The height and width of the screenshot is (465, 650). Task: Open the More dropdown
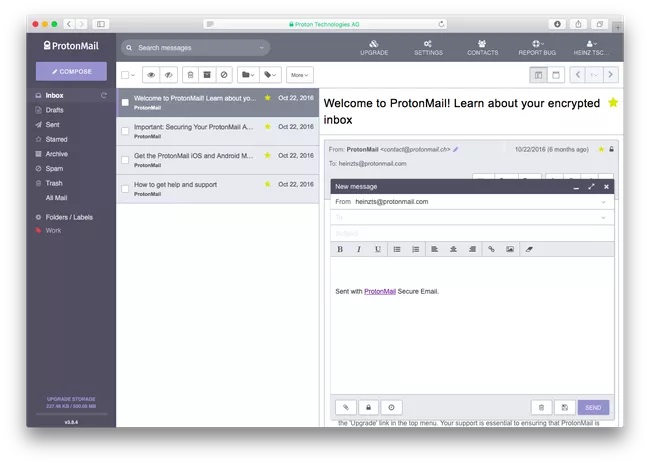[x=300, y=75]
